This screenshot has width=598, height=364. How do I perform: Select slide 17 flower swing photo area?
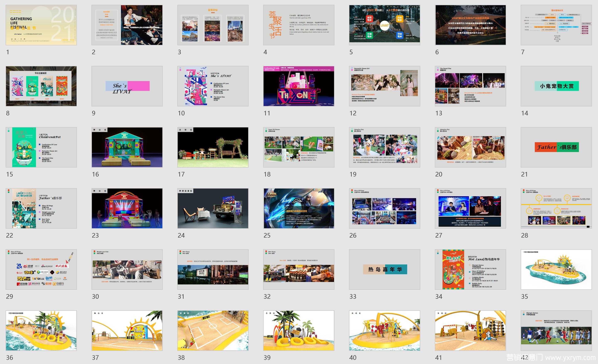click(x=213, y=147)
